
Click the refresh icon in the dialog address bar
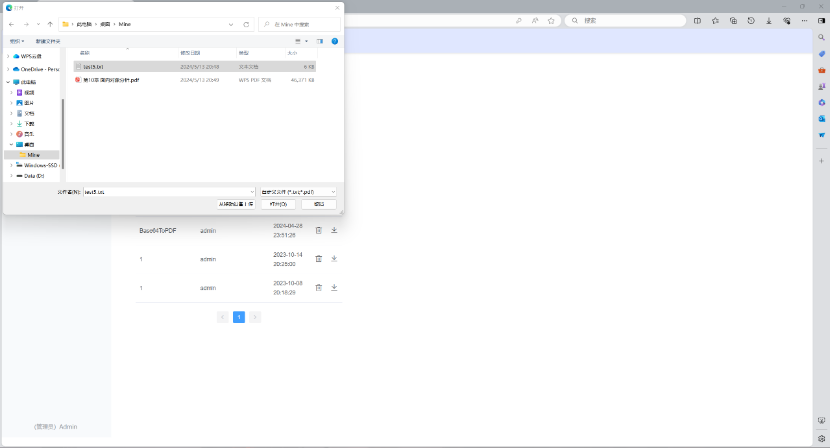tap(246, 23)
